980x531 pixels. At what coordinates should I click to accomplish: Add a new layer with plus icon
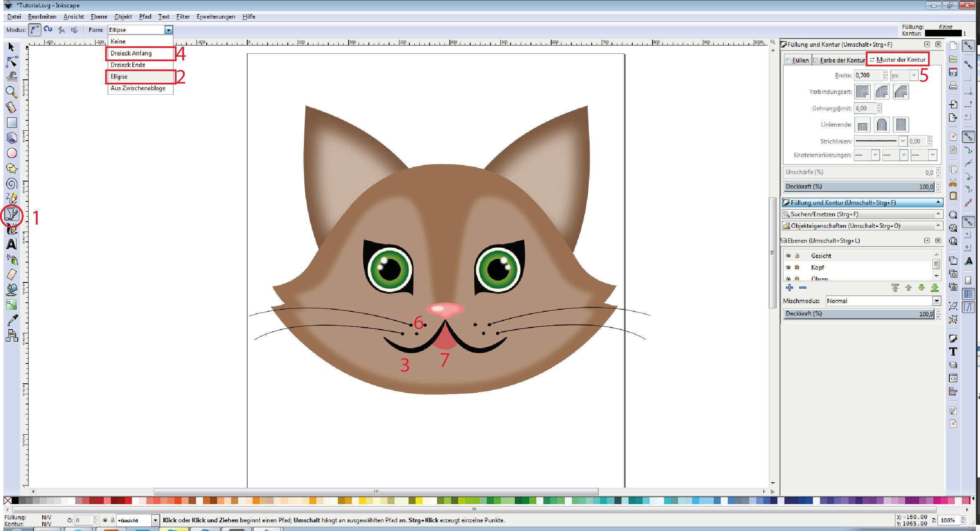coord(789,287)
